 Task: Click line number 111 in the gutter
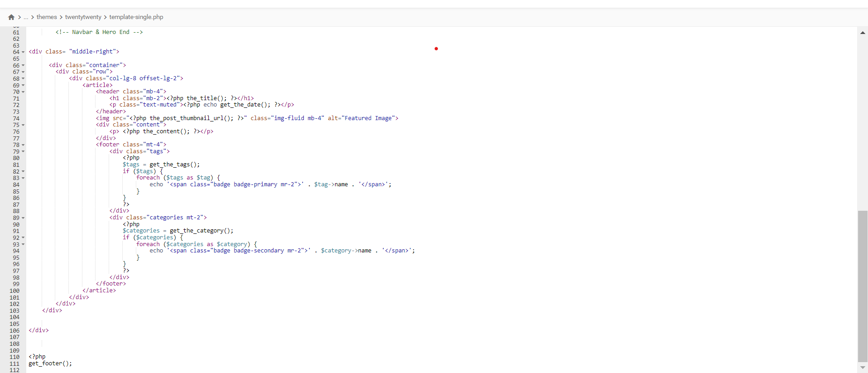coord(14,363)
